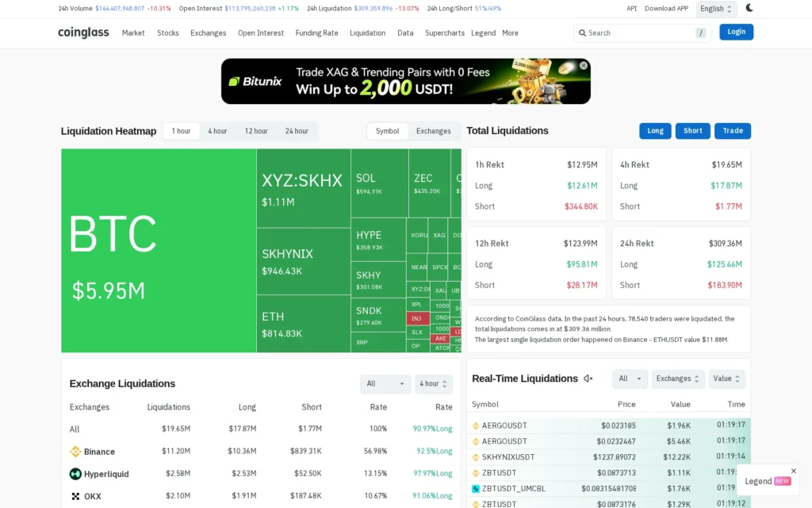Viewport: 812px width, 508px height.
Task: Click the OKX exchange logo icon
Action: (75, 496)
